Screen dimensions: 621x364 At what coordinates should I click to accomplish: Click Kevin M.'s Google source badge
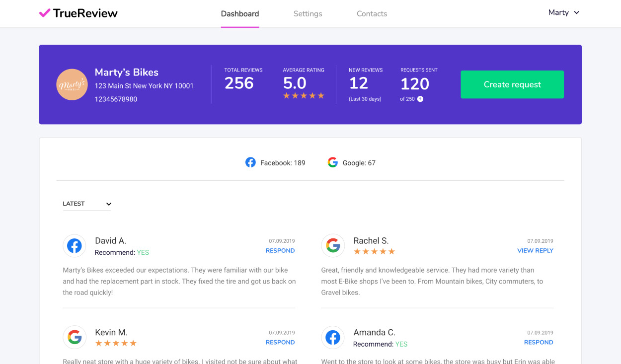(x=75, y=337)
